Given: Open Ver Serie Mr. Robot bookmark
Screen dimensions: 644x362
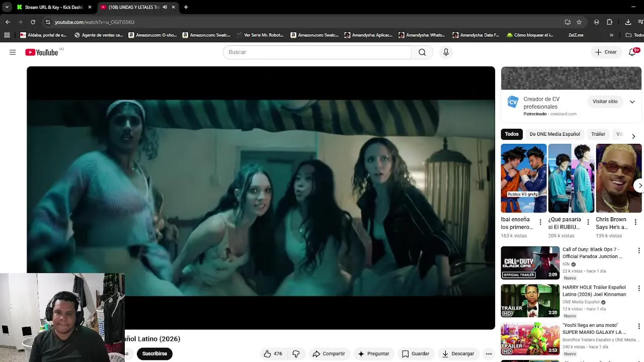Looking at the screenshot, I should [260, 35].
